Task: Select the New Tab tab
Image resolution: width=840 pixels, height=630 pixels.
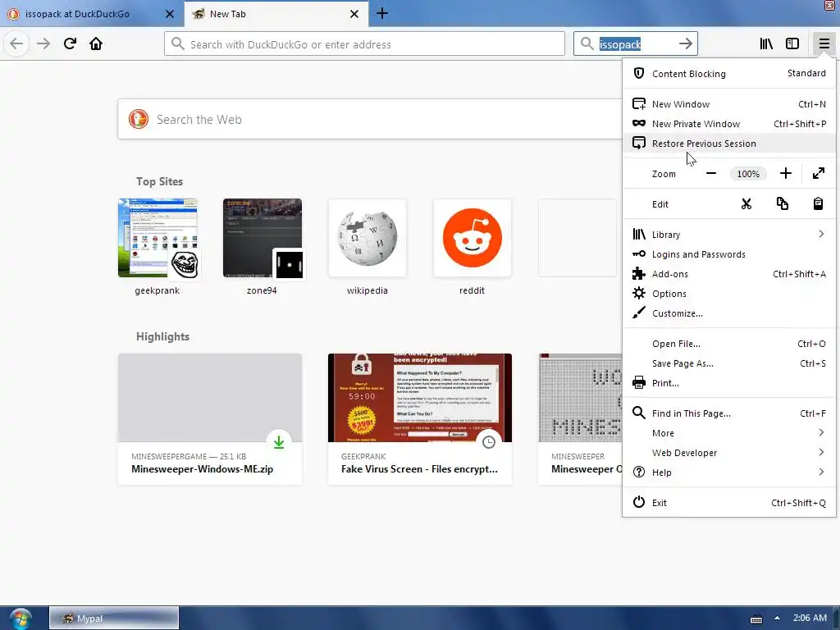Action: tap(276, 14)
